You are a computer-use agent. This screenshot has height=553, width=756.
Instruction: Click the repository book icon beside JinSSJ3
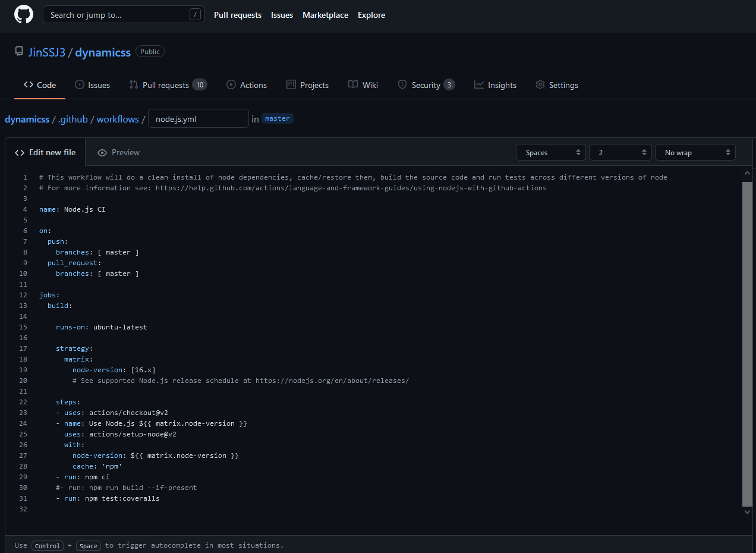[19, 52]
